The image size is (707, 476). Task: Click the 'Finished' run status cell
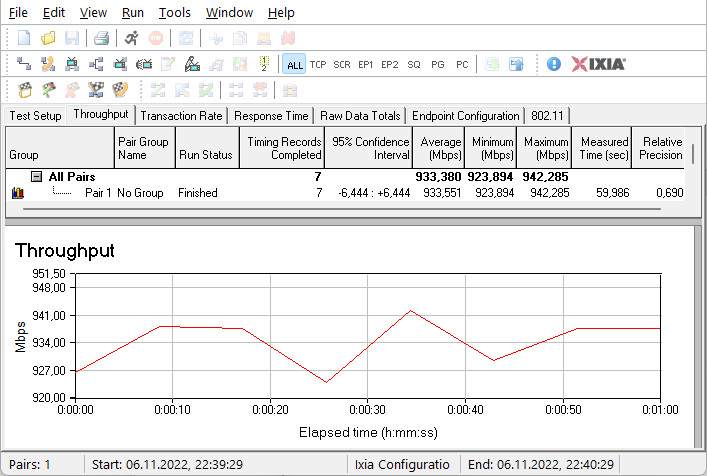[197, 193]
